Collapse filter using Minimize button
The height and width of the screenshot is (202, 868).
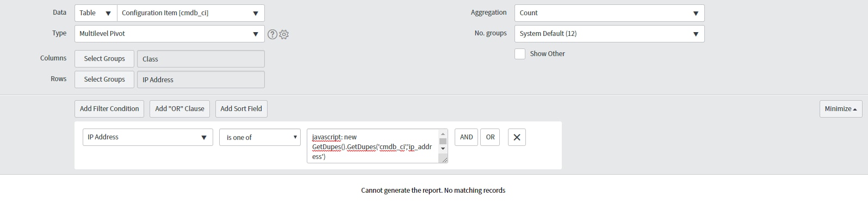pos(840,109)
